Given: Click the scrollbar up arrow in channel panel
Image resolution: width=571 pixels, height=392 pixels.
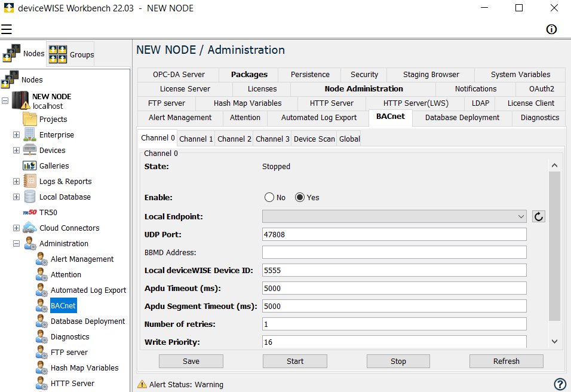Looking at the screenshot, I should (x=555, y=166).
